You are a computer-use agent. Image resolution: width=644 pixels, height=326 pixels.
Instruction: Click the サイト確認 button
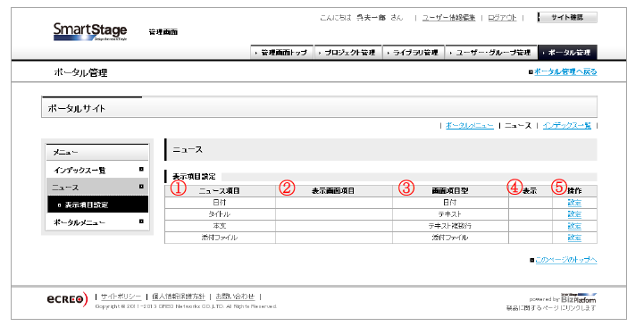click(567, 18)
